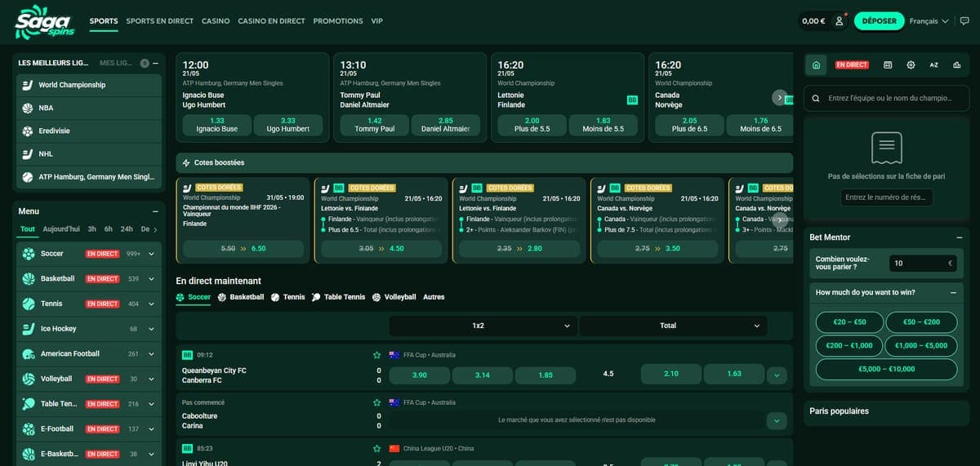
Task: Click the Volleyball icon in Menu list
Action: click(x=29, y=379)
